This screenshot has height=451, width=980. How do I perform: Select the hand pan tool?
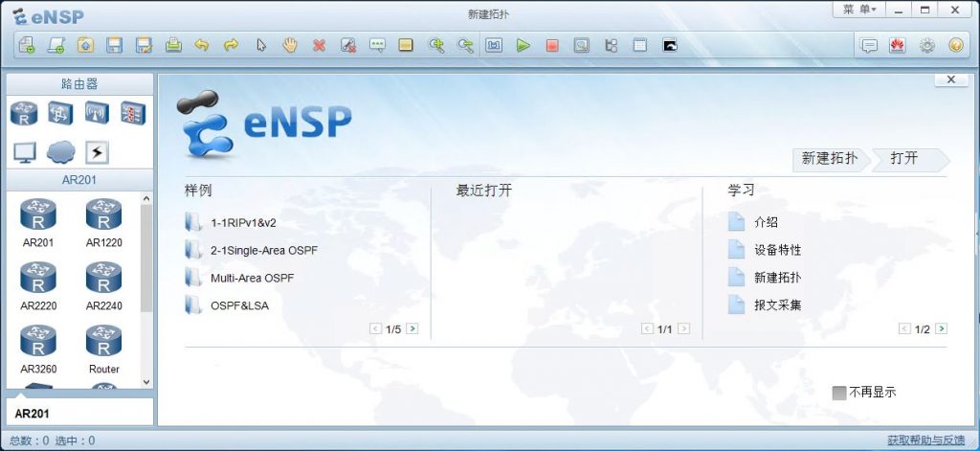(289, 45)
